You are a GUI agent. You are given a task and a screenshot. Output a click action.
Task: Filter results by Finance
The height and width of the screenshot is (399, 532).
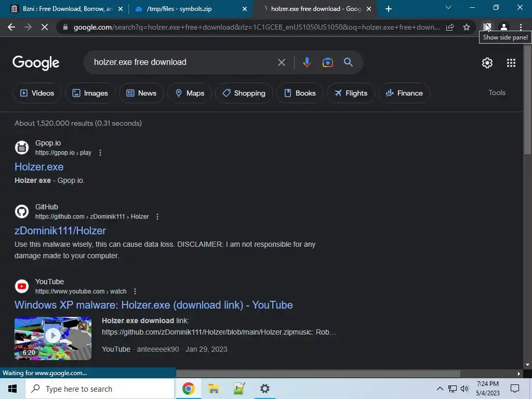pyautogui.click(x=404, y=93)
